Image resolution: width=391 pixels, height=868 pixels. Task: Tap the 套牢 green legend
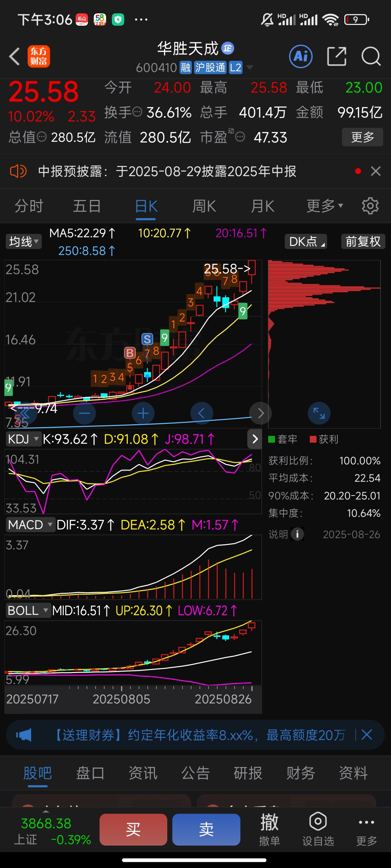click(x=283, y=439)
